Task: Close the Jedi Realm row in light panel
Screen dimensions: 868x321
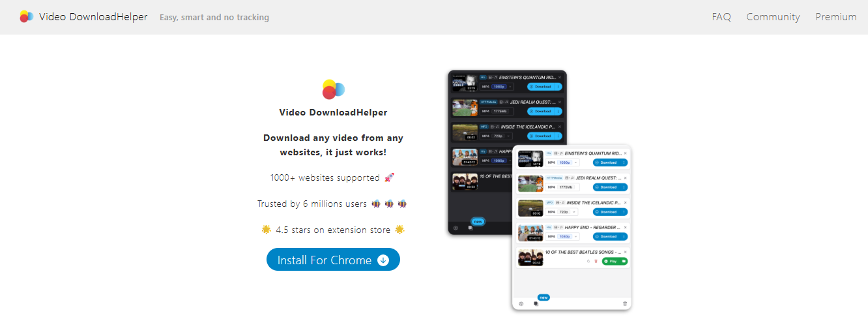Action: pos(625,178)
